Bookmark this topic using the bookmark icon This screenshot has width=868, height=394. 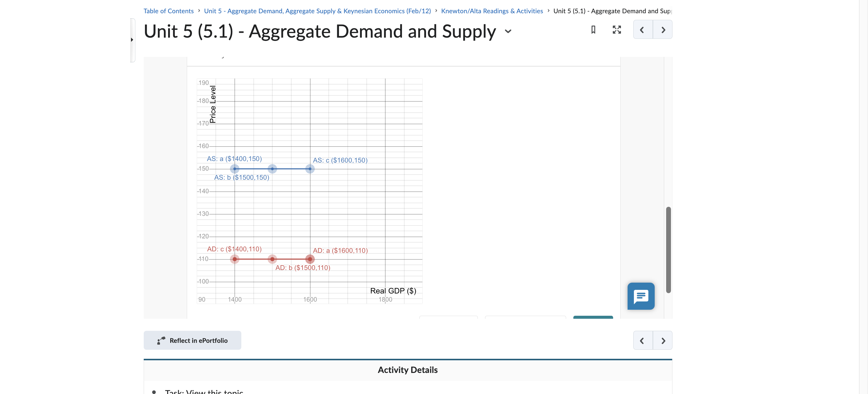[593, 29]
